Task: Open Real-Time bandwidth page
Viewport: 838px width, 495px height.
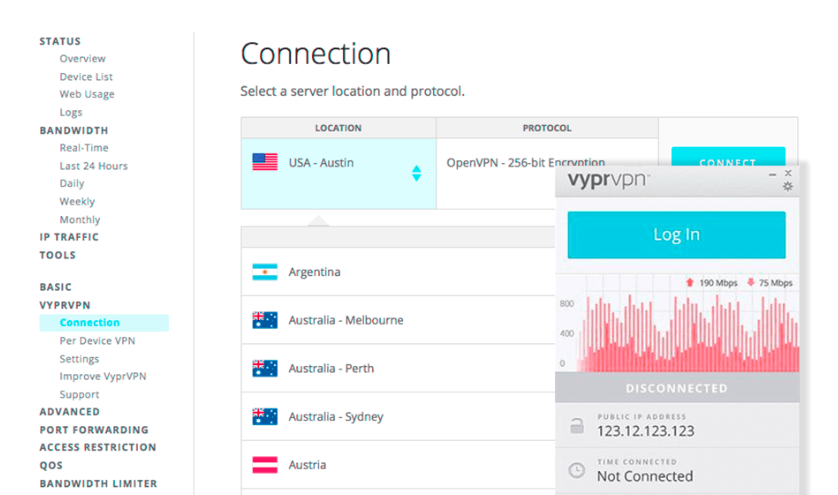Action: (84, 148)
